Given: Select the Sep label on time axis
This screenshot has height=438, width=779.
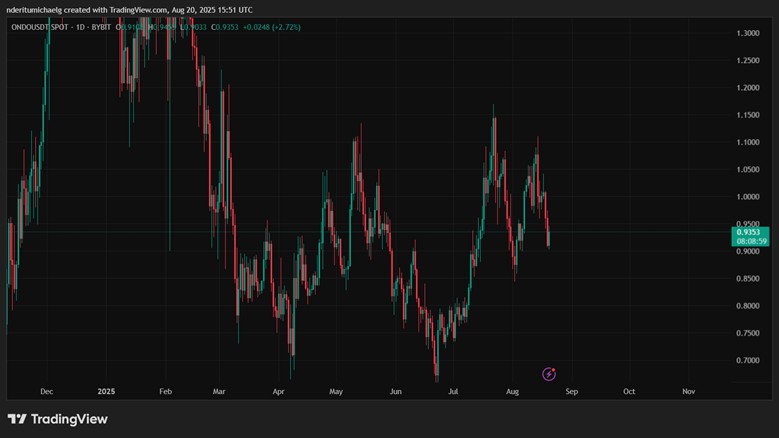Looking at the screenshot, I should pyautogui.click(x=571, y=391).
